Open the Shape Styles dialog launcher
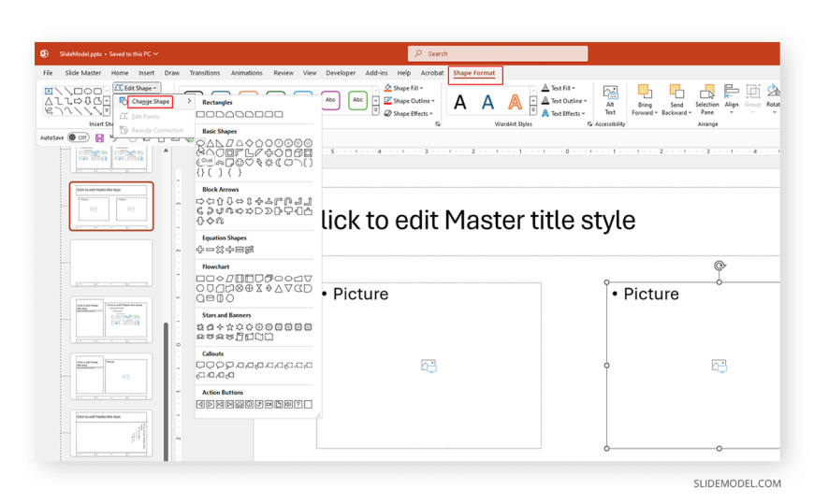Image resolution: width=814 pixels, height=504 pixels. coord(438,124)
